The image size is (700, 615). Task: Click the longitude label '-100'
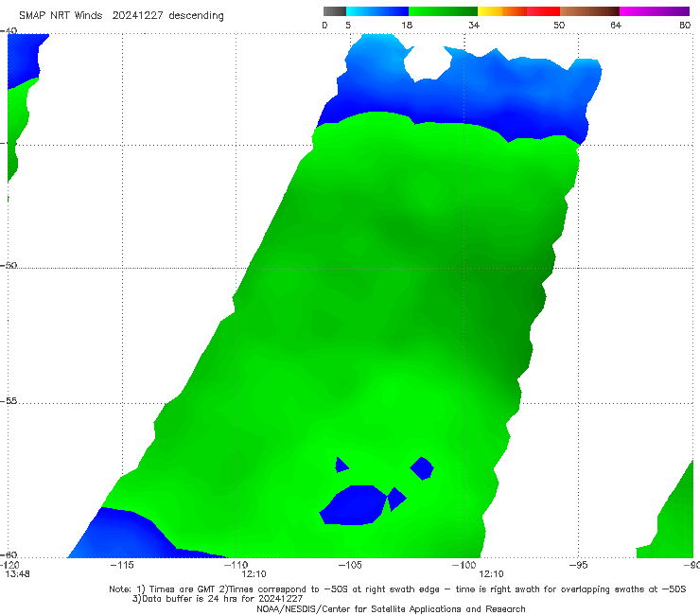[464, 565]
